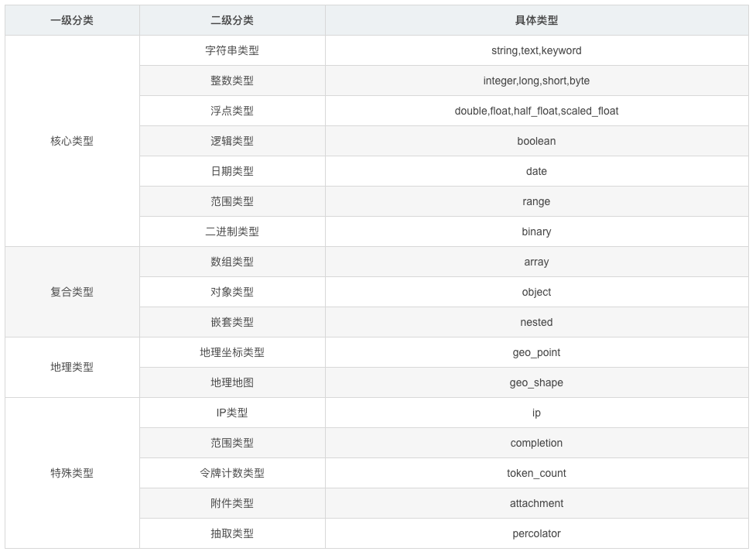Click the 特殊类型 category cell
Screen dimensions: 756x555
(x=72, y=473)
